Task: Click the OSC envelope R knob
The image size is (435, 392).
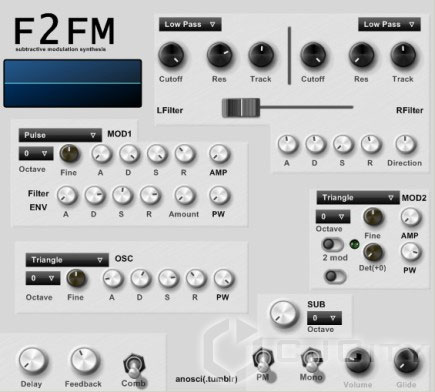Action: pos(196,279)
